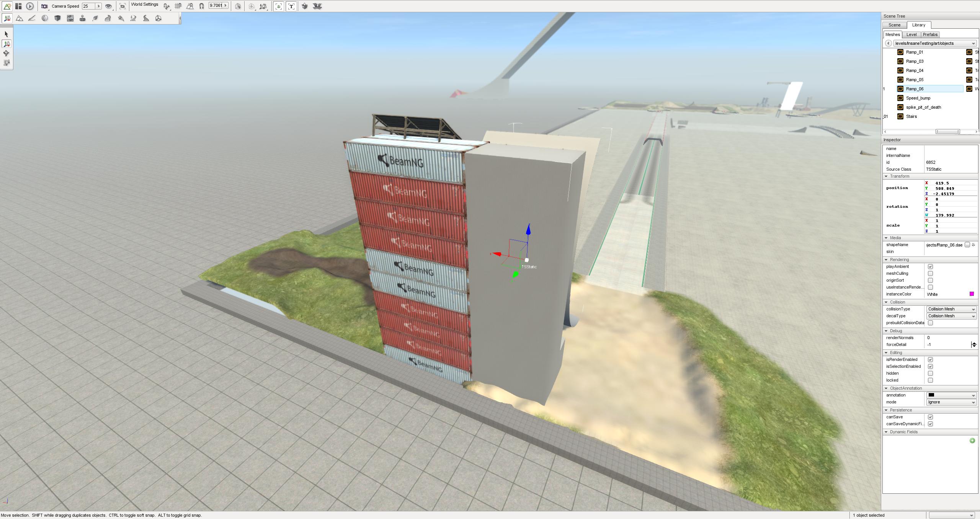Image resolution: width=980 pixels, height=519 pixels.
Task: Start the level with play button
Action: click(30, 6)
